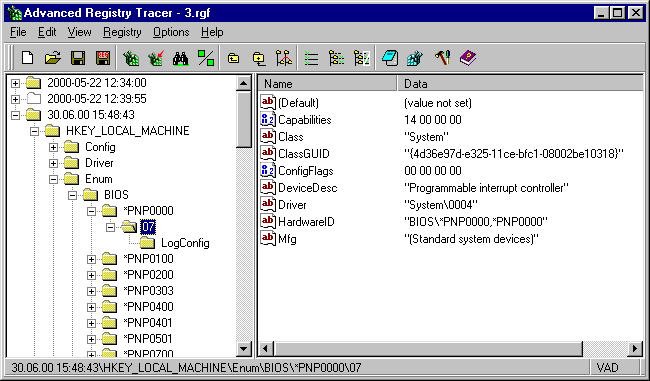Open a file using the open folder icon
This screenshot has width=650, height=381.
click(x=53, y=58)
